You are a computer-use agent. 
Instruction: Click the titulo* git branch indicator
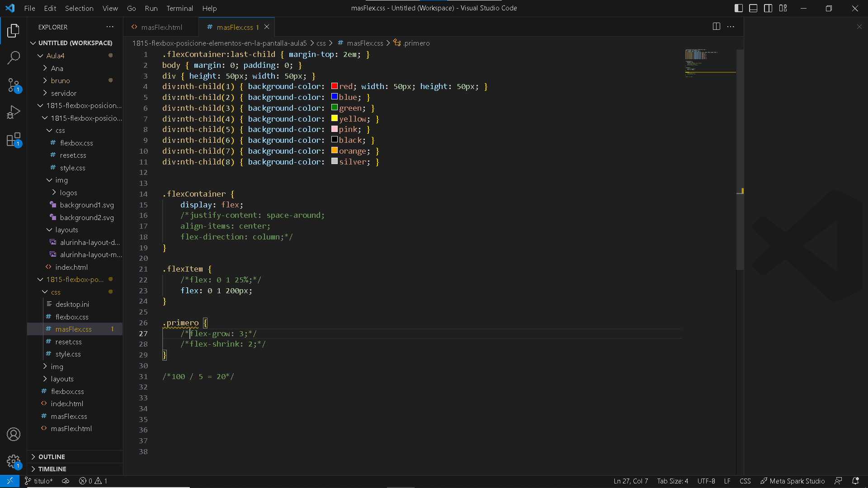(38, 481)
